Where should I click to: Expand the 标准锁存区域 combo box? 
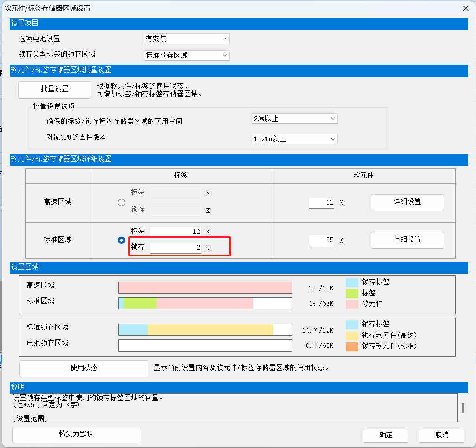coord(187,55)
